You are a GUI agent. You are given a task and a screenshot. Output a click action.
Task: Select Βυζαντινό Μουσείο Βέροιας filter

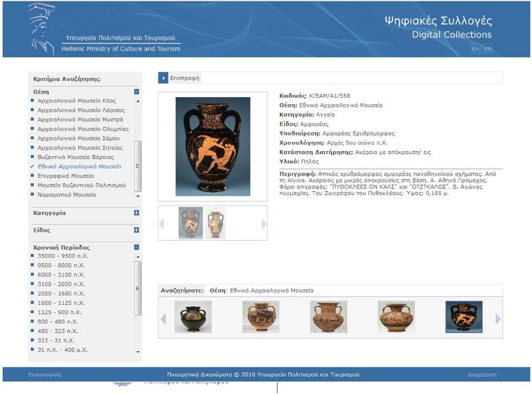(76, 157)
